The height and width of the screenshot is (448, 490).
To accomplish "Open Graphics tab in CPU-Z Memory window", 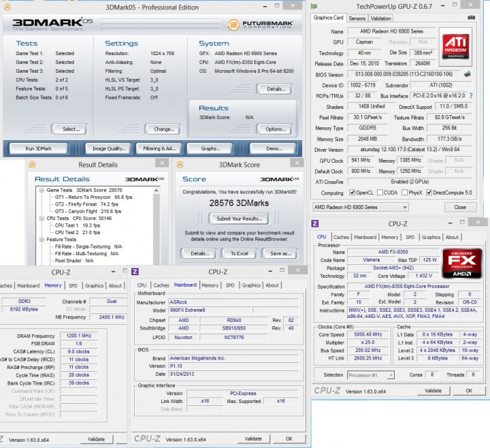I will [x=94, y=285].
